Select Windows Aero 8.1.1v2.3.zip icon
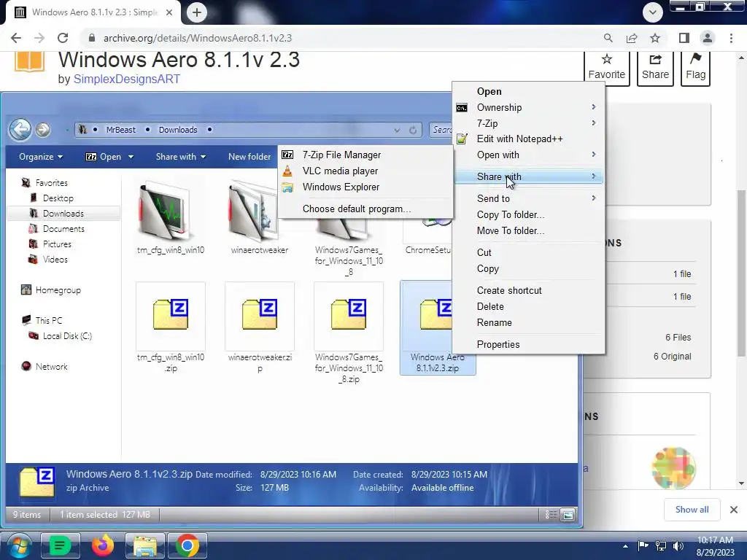The height and width of the screenshot is (560, 747). click(436, 314)
